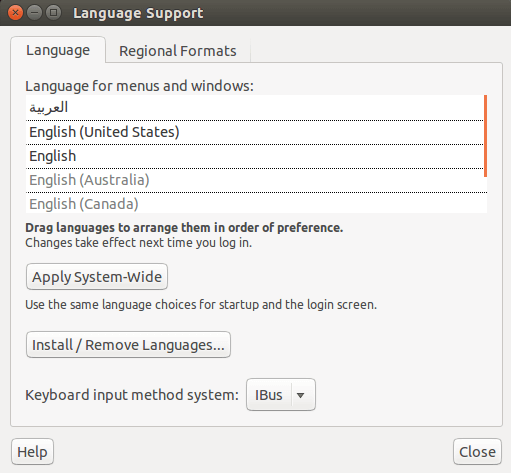Open the IBus input method combo box
Viewport: 511px width, 473px height.
click(x=281, y=395)
